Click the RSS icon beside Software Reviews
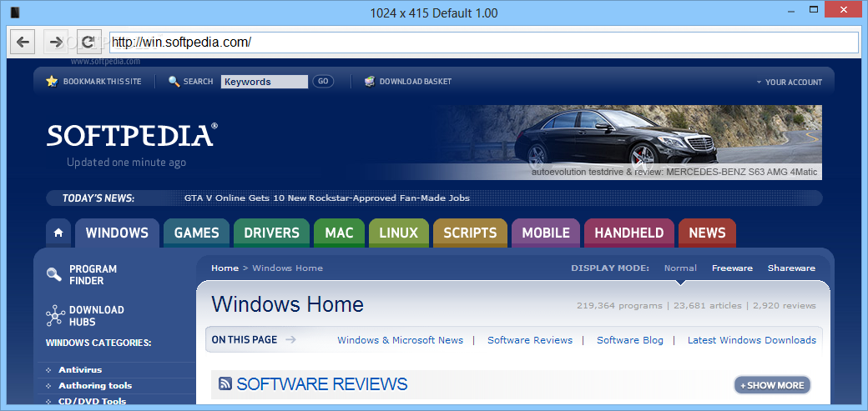Image resolution: width=868 pixels, height=411 pixels. [x=225, y=383]
